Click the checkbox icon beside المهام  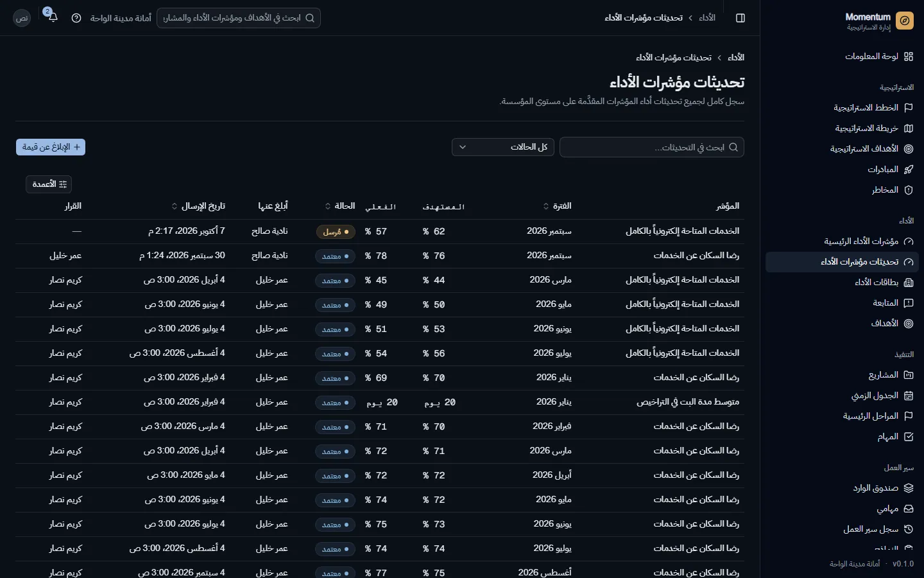[909, 437]
